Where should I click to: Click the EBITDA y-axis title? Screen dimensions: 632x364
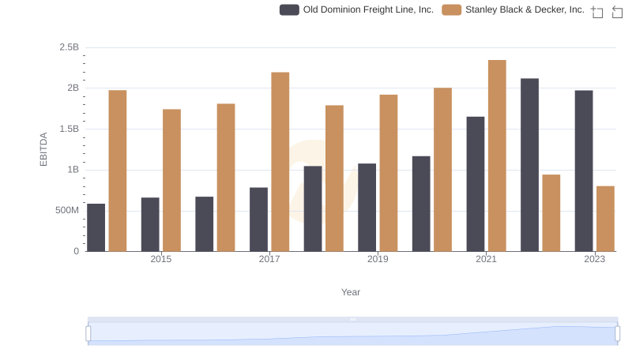point(44,149)
